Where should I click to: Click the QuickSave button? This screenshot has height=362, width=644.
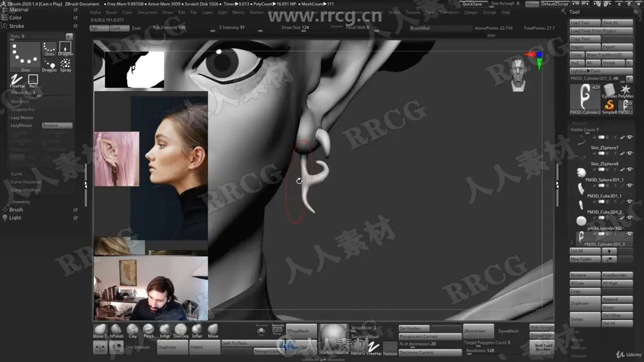tap(472, 4)
